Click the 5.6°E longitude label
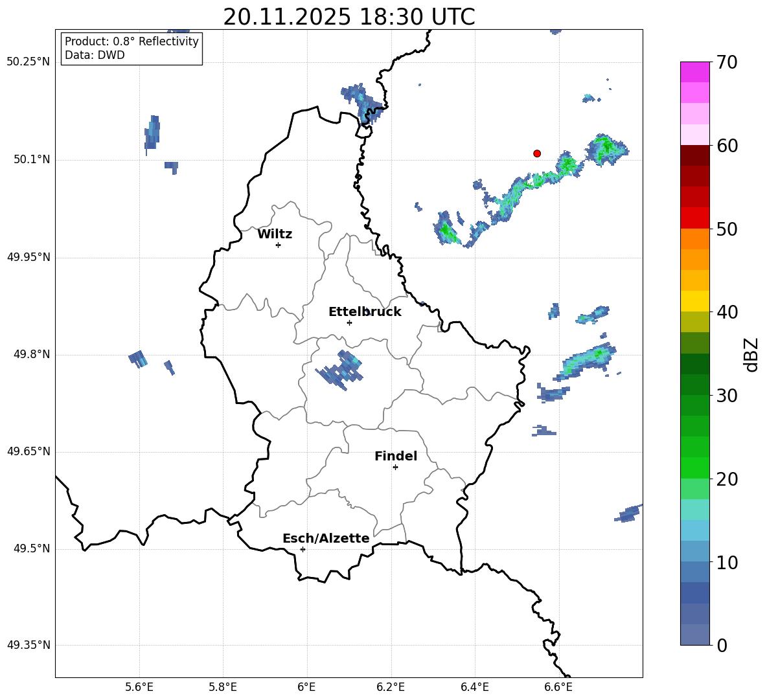The height and width of the screenshot is (700, 767). pos(139,687)
